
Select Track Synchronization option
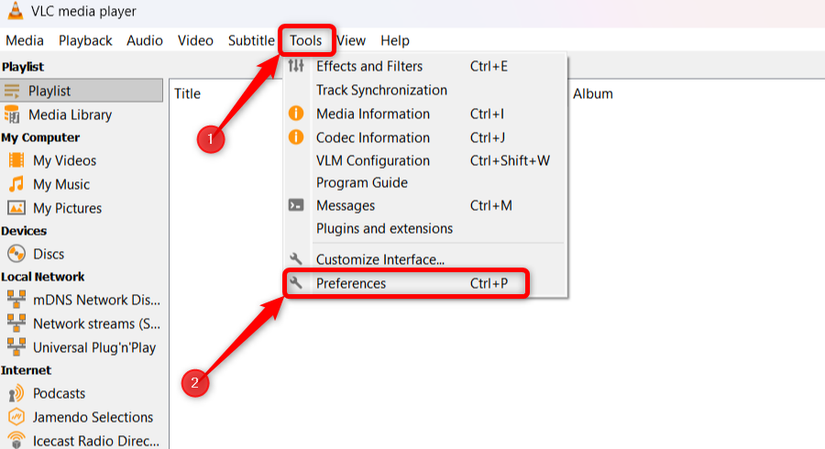point(381,90)
